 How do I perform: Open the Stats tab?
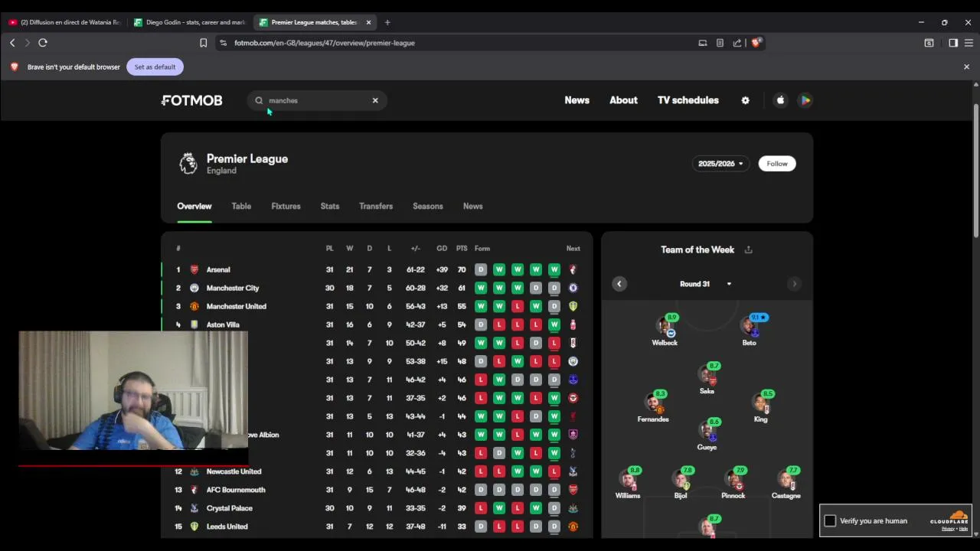330,206
